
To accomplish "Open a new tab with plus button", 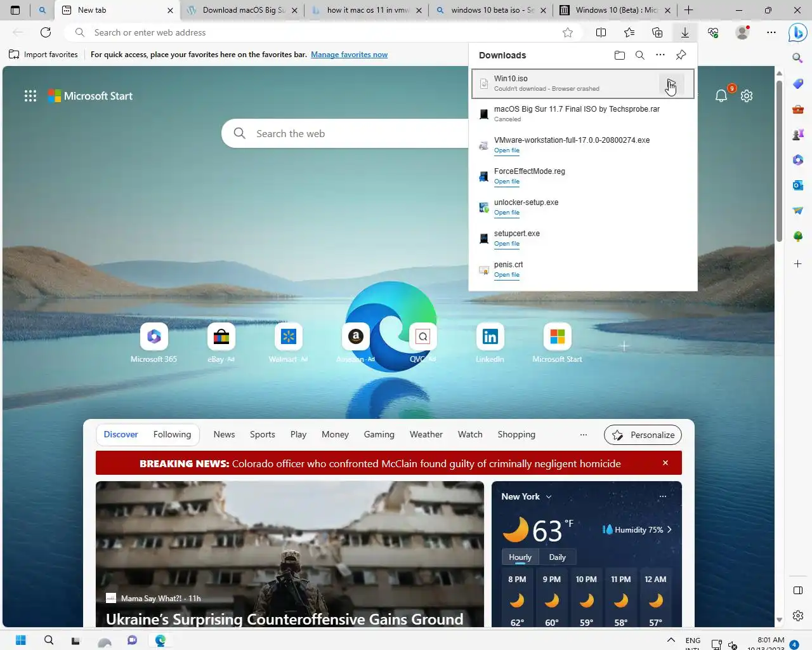I will click(x=689, y=10).
